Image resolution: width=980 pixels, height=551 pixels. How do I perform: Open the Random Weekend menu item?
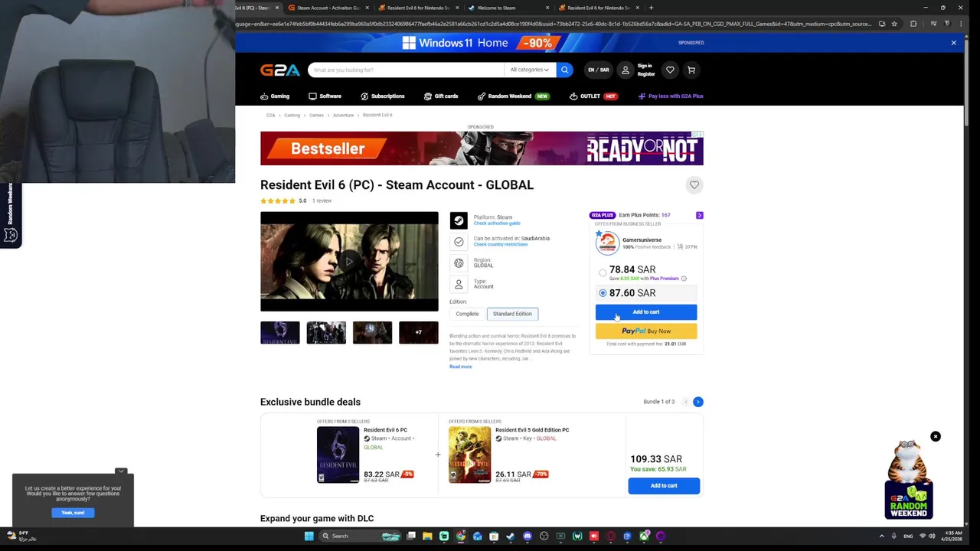[x=513, y=96]
